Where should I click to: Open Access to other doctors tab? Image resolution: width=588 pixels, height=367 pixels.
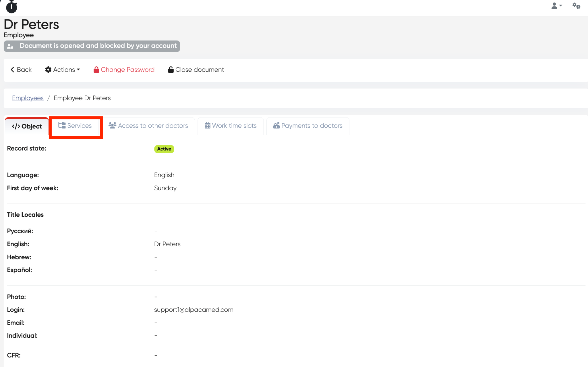(x=148, y=126)
